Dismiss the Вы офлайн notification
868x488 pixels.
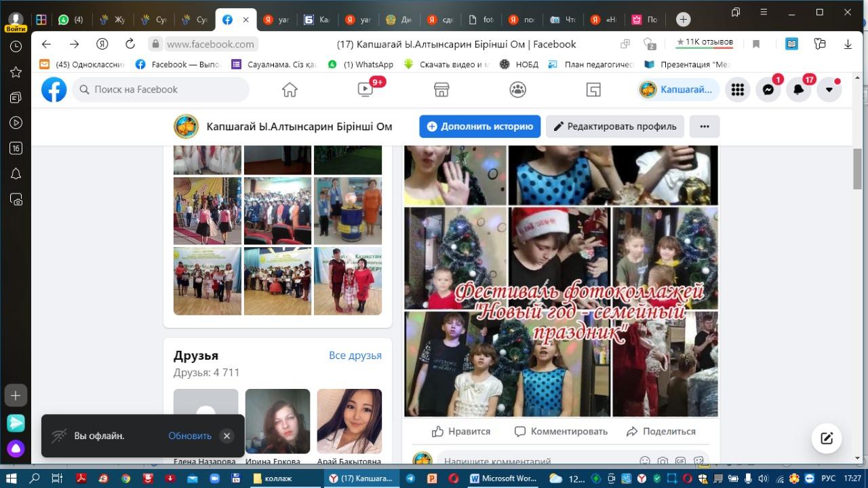226,436
